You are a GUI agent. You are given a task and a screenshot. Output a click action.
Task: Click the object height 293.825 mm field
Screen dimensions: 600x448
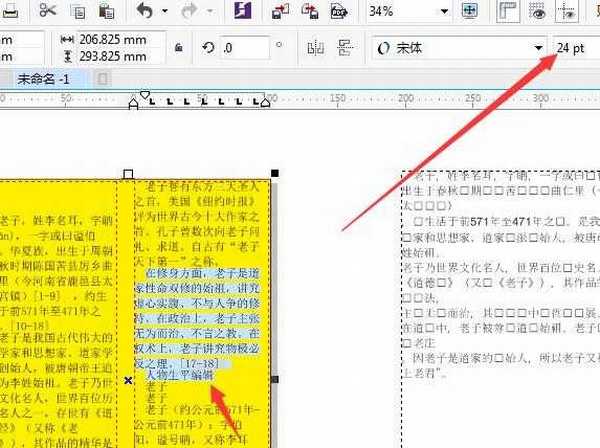(113, 55)
